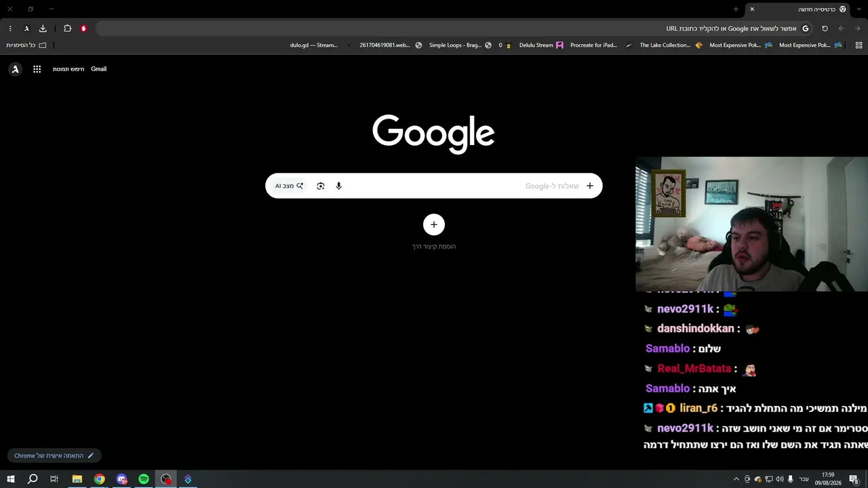
Task: Open the Extensions puzzle icon
Action: (x=67, y=28)
